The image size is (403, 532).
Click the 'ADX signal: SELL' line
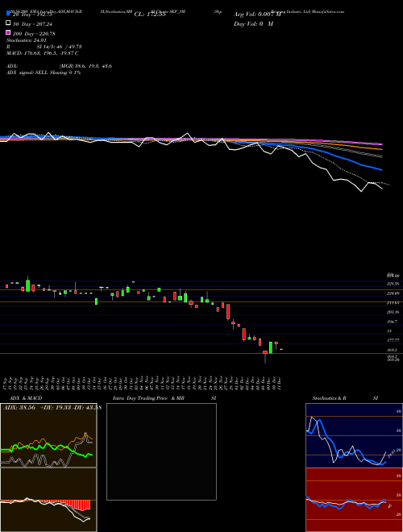click(x=28, y=73)
